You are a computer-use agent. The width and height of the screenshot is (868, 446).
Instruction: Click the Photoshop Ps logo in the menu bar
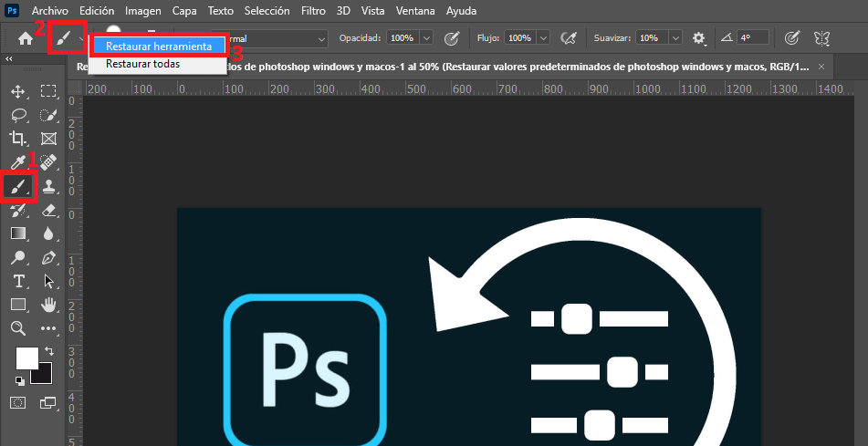click(12, 11)
